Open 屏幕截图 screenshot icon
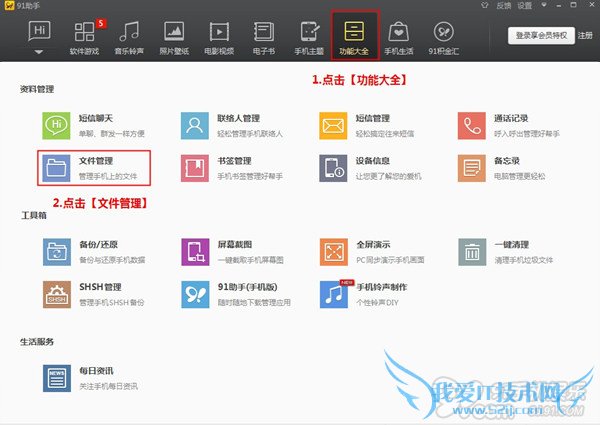This screenshot has height=425, width=600. [x=195, y=252]
